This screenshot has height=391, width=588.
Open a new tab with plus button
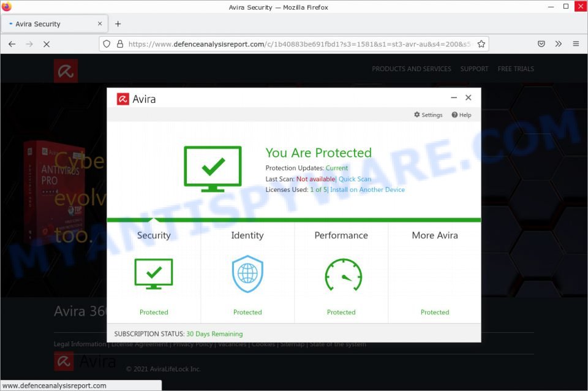(118, 24)
